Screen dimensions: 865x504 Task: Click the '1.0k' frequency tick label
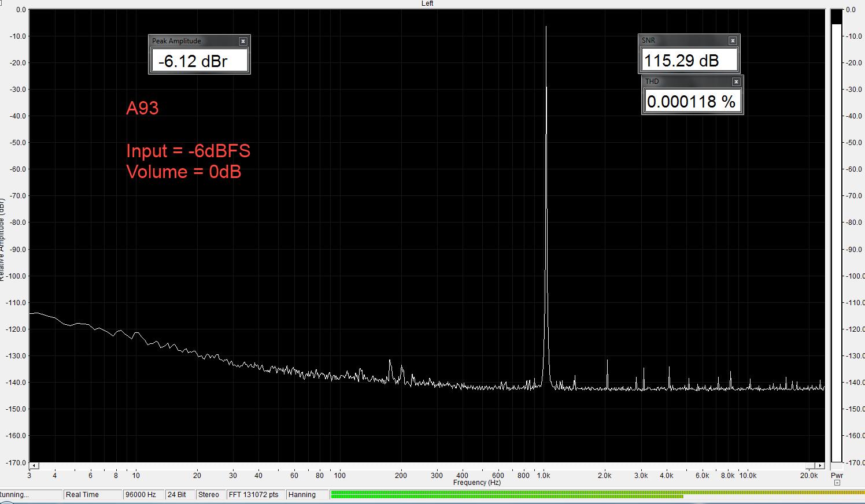point(544,476)
